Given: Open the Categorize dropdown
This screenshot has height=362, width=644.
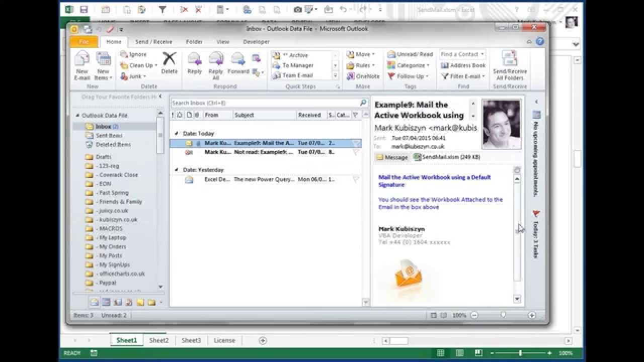Looking at the screenshot, I should coord(408,65).
